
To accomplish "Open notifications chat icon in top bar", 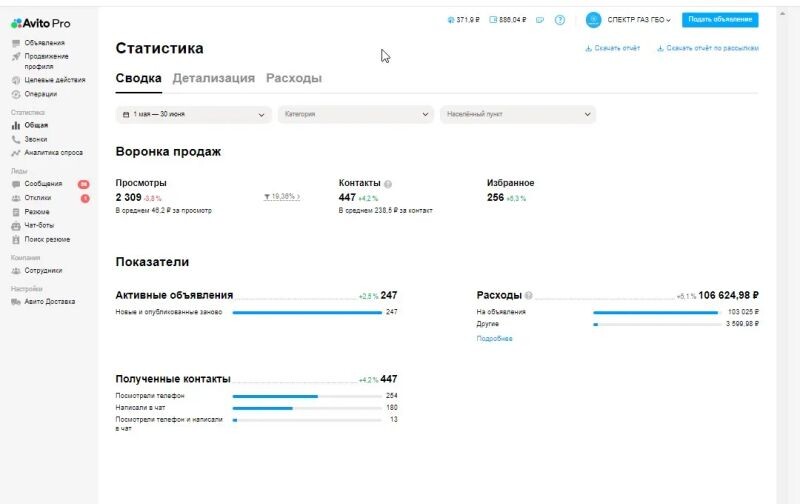I will pyautogui.click(x=540, y=20).
